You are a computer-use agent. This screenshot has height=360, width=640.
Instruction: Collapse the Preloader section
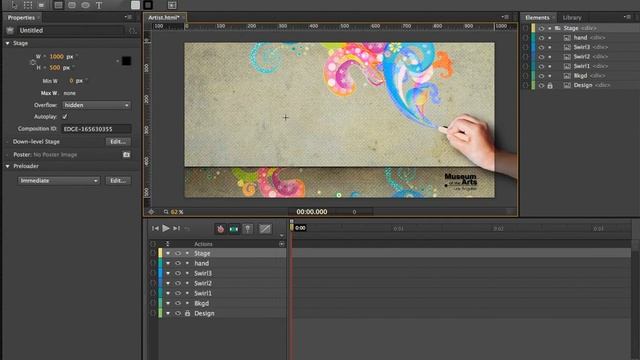click(7, 166)
